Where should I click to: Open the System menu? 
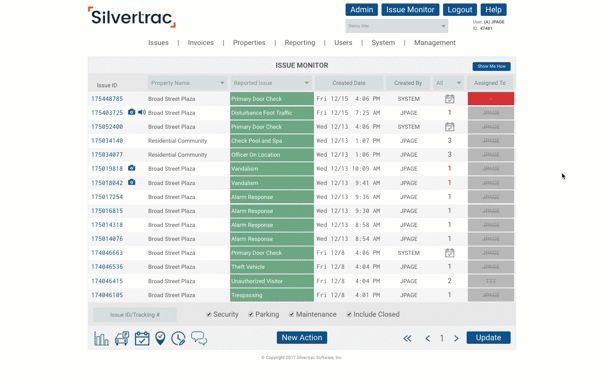(383, 43)
